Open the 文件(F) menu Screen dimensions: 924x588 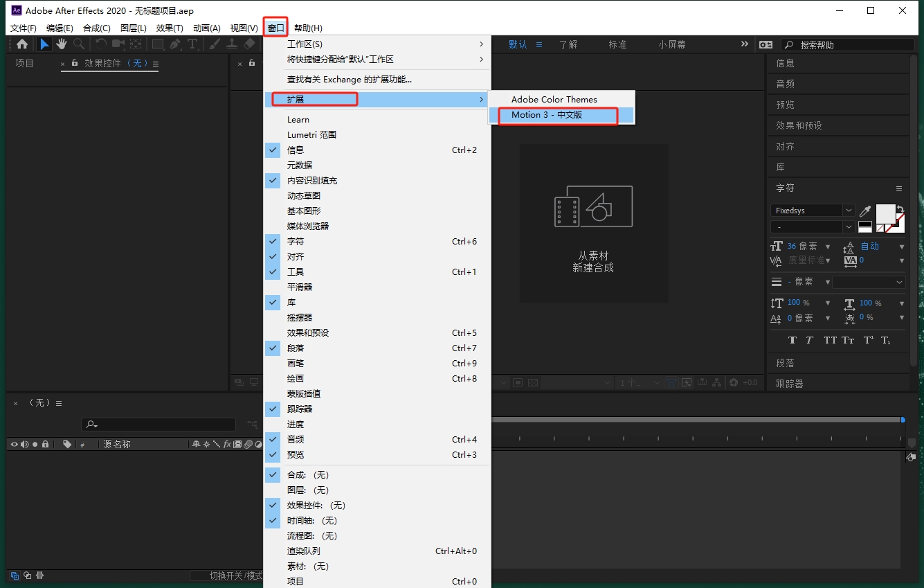pos(24,28)
